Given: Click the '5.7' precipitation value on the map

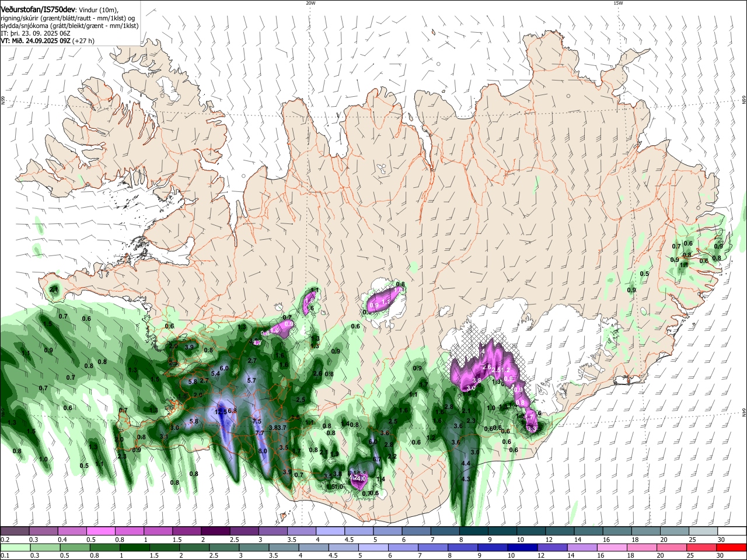Looking at the screenshot, I should [252, 380].
